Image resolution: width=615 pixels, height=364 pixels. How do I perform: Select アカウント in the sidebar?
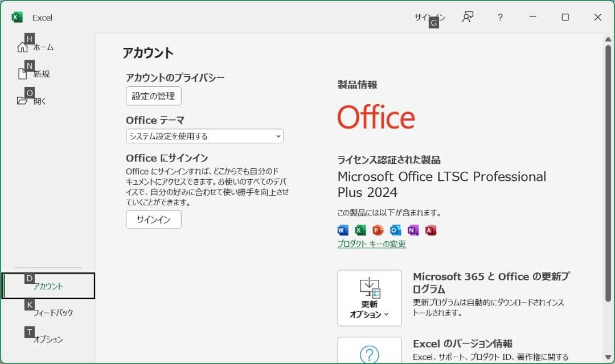[48, 286]
